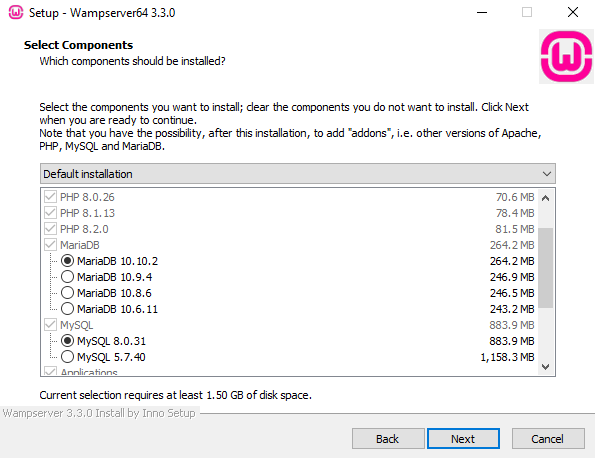Go back with the Back button

click(x=388, y=439)
